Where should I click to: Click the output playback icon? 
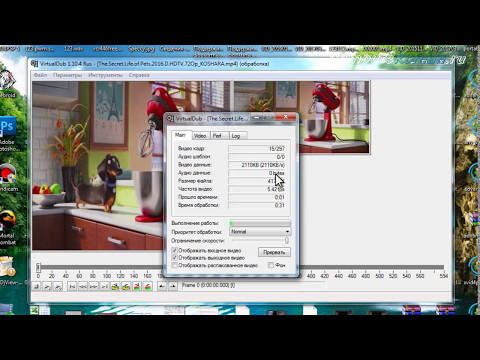click(x=58, y=286)
